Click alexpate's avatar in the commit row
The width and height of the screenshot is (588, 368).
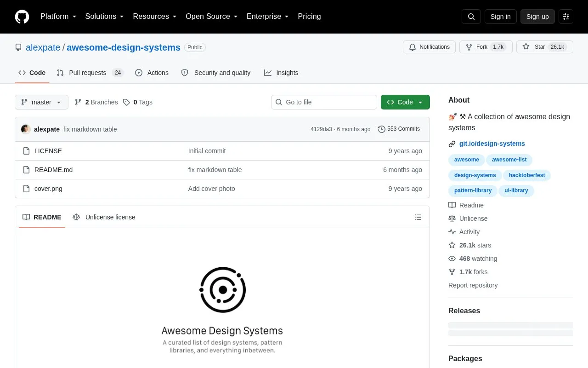(x=26, y=129)
